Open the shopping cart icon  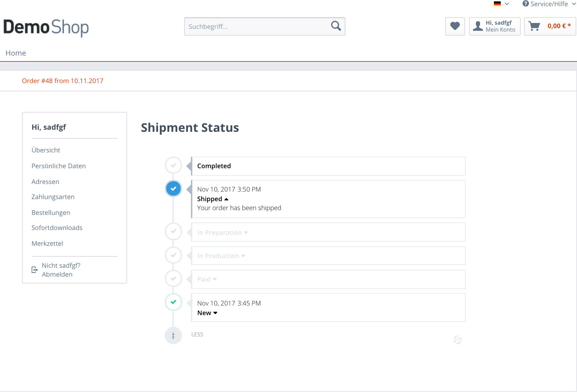pos(534,26)
